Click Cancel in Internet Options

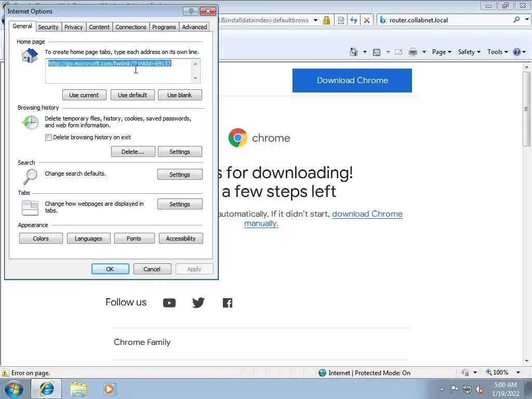[x=152, y=269]
